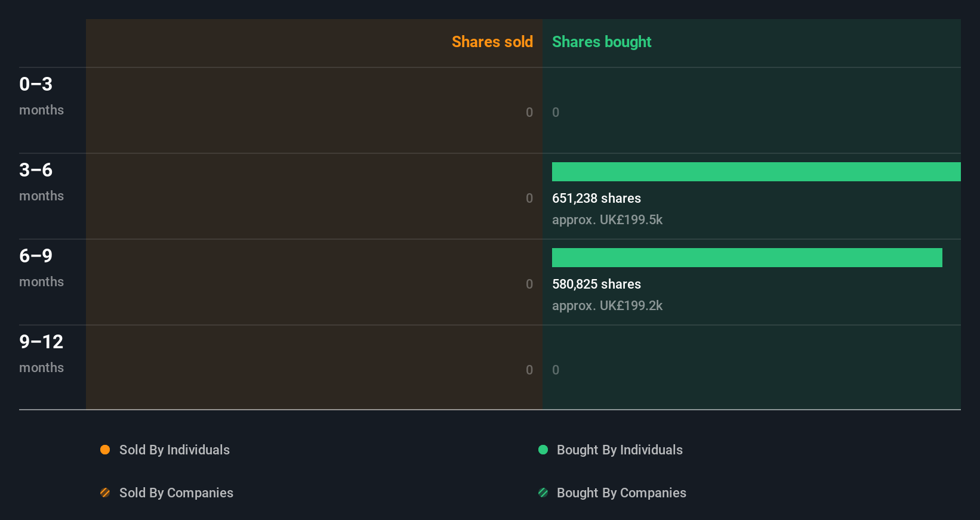Click the approx. UK£199.5k amount
Screen dimensions: 980x520
607,220
